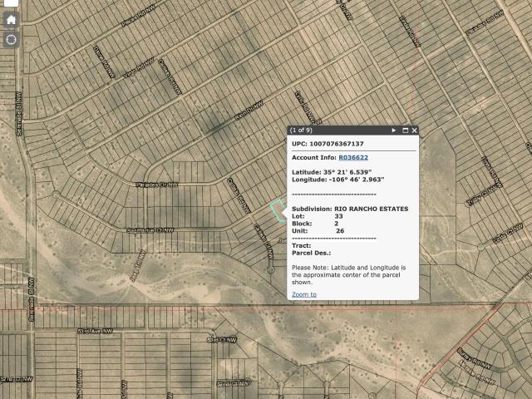Click the 33rd Ave NW street label
532x399 pixels.
(x=95, y=331)
